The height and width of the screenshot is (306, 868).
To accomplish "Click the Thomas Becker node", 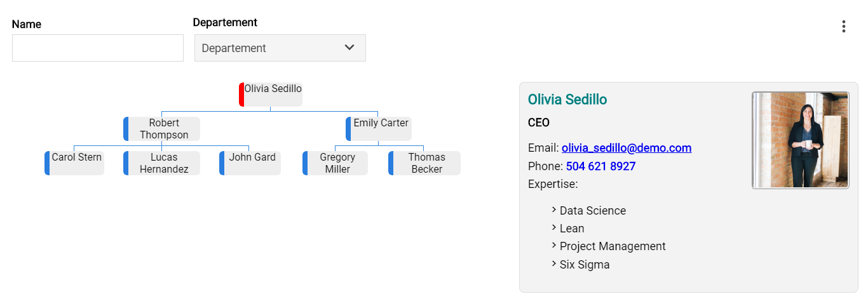I will 426,163.
